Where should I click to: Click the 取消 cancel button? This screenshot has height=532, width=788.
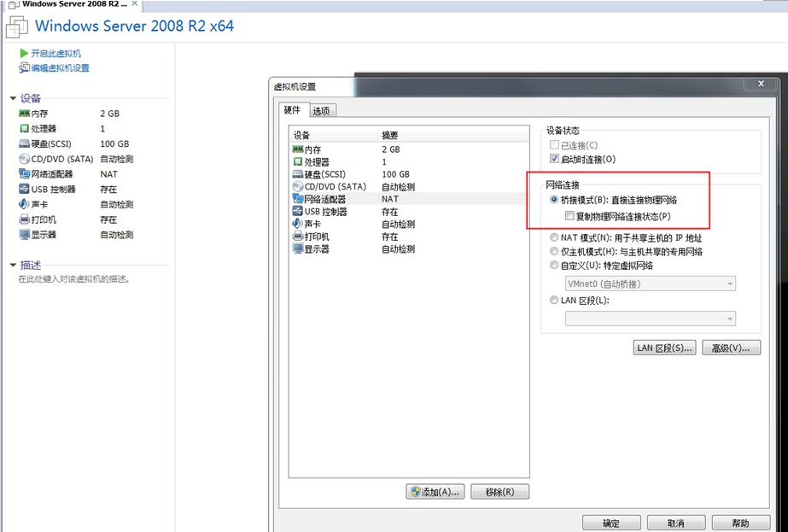tap(676, 523)
